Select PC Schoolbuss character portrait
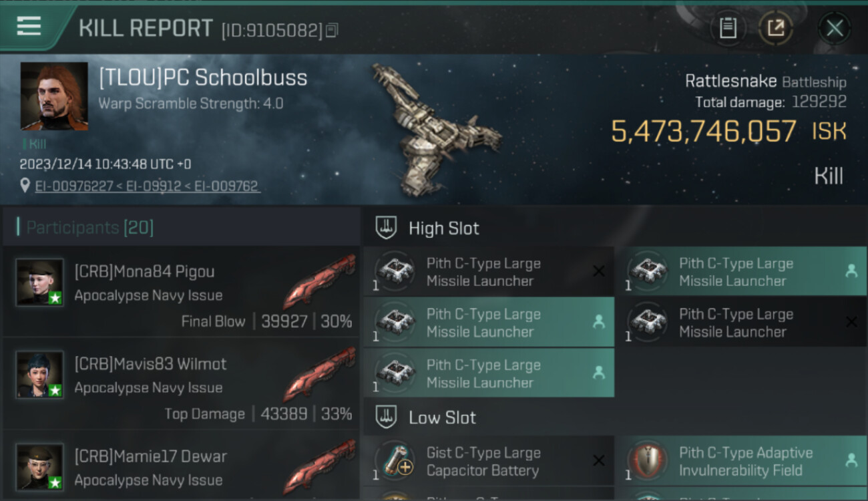Image resolution: width=868 pixels, height=501 pixels. coord(54,96)
